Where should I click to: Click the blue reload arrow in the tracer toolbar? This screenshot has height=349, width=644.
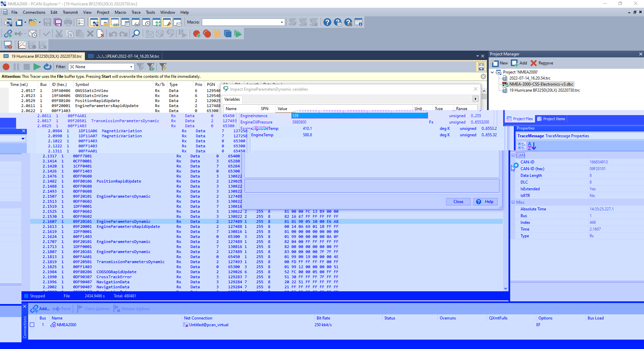(x=48, y=67)
